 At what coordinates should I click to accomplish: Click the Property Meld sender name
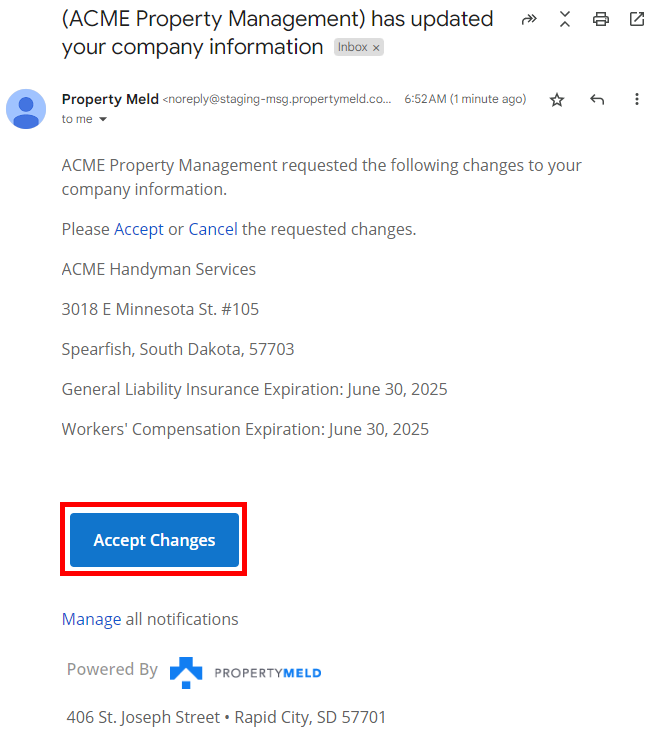click(x=109, y=99)
